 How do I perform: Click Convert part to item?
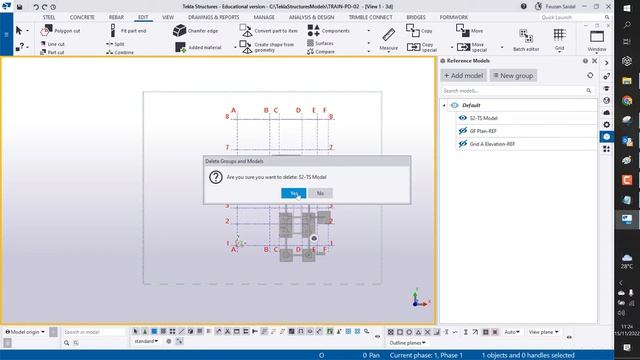(269, 31)
